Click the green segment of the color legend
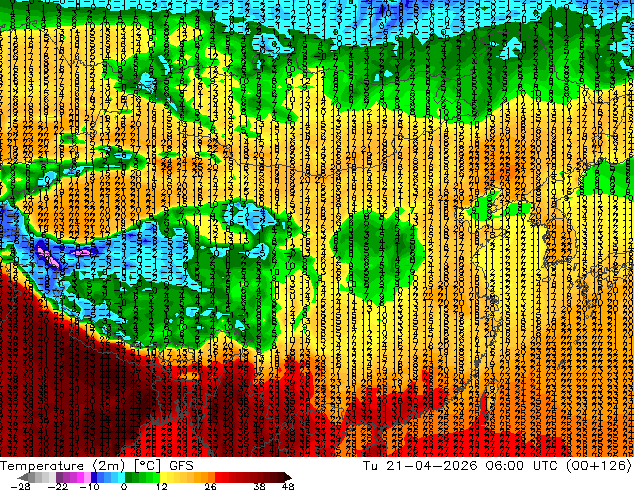This screenshot has width=634, height=490. 143,477
